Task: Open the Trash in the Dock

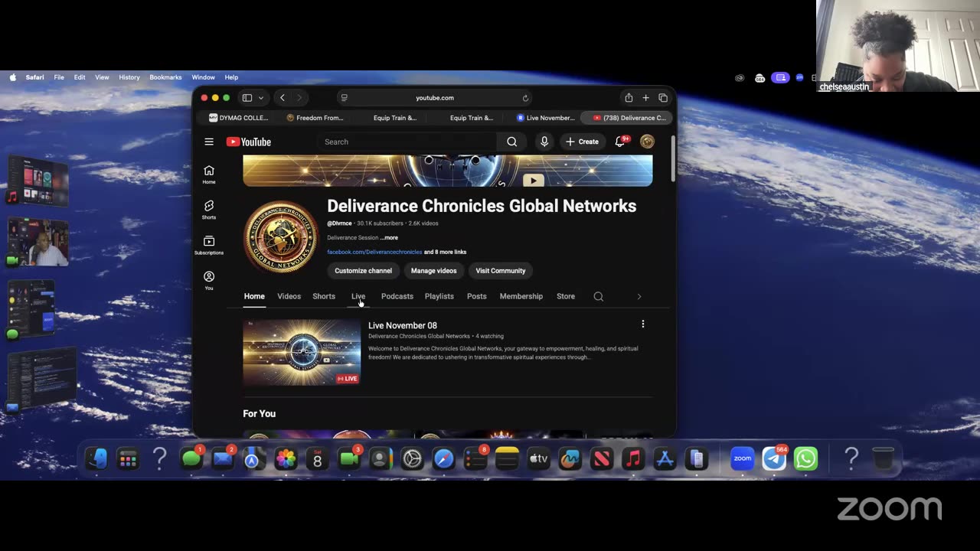Action: tap(883, 458)
